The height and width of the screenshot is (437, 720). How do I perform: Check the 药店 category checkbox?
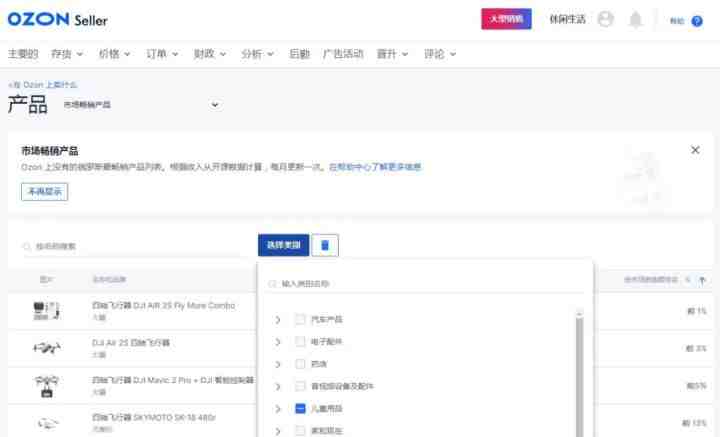tap(300, 364)
